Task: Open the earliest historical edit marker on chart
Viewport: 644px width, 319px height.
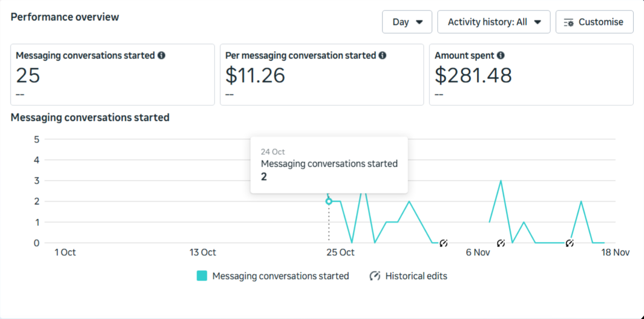Action: coord(443,243)
